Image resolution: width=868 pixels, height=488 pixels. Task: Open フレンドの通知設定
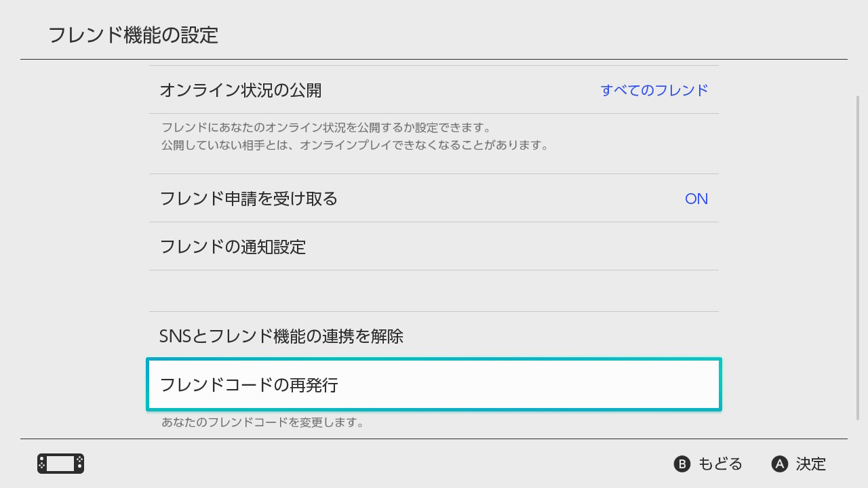233,247
